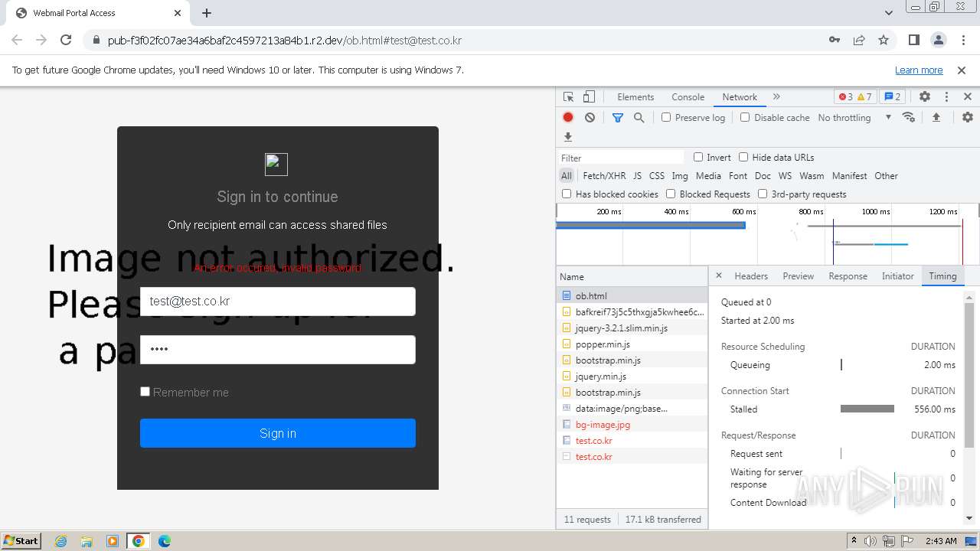
Task: Open network conditions wifi icon
Action: [x=909, y=118]
